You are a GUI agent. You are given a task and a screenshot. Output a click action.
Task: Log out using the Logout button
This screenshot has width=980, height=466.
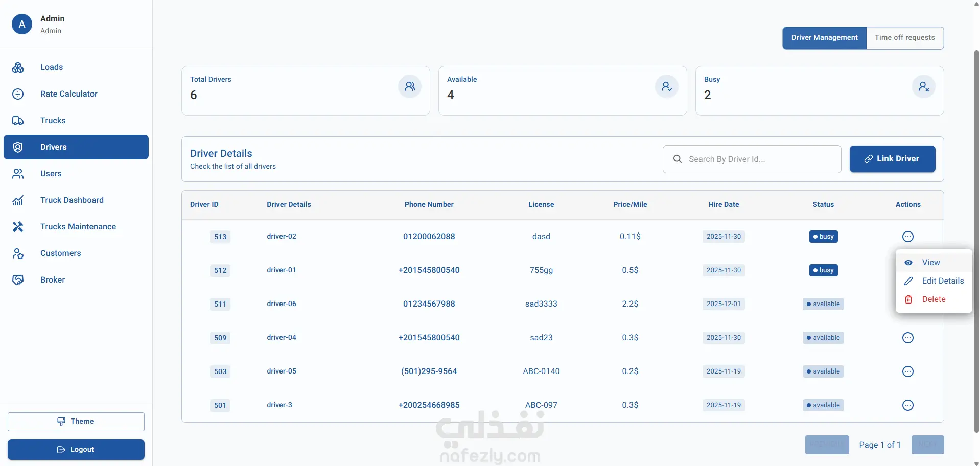[x=76, y=450]
